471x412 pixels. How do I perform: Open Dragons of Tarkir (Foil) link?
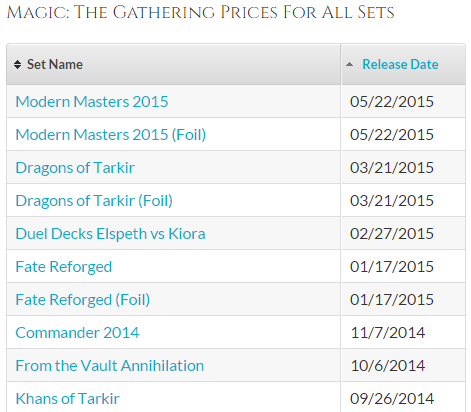click(94, 200)
